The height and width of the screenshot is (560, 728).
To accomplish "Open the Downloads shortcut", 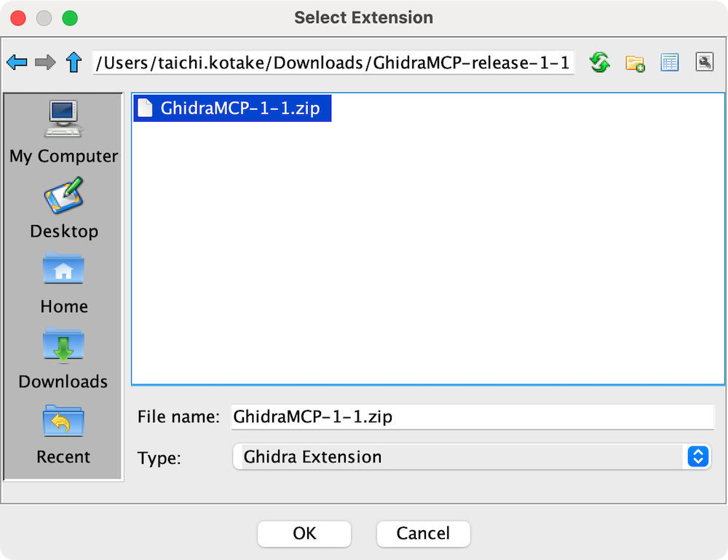I will [63, 358].
